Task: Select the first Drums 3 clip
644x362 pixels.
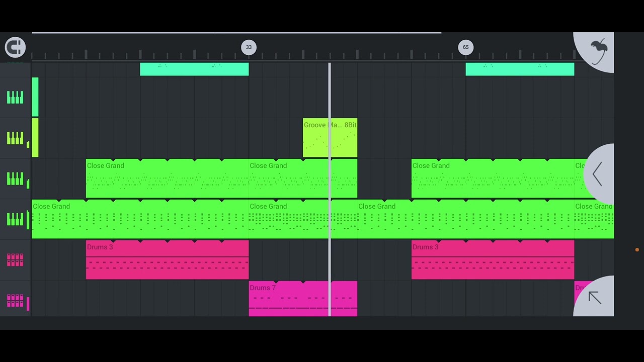Action: point(168,260)
